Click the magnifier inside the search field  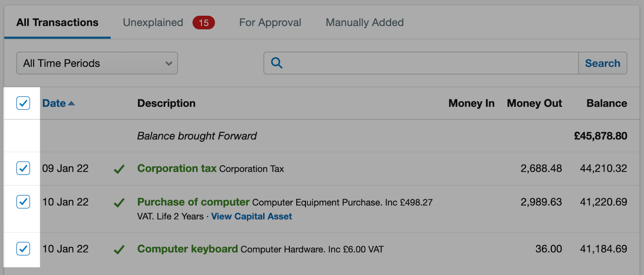pyautogui.click(x=277, y=63)
